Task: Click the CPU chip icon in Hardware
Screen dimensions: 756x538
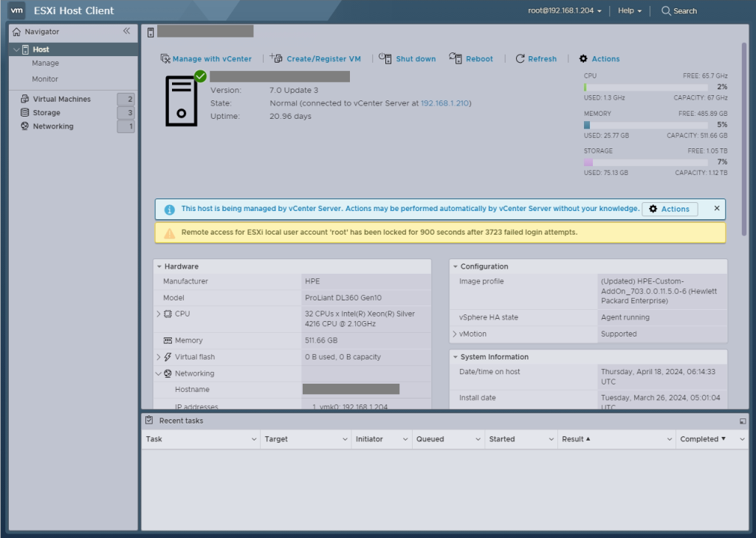Action: [168, 314]
